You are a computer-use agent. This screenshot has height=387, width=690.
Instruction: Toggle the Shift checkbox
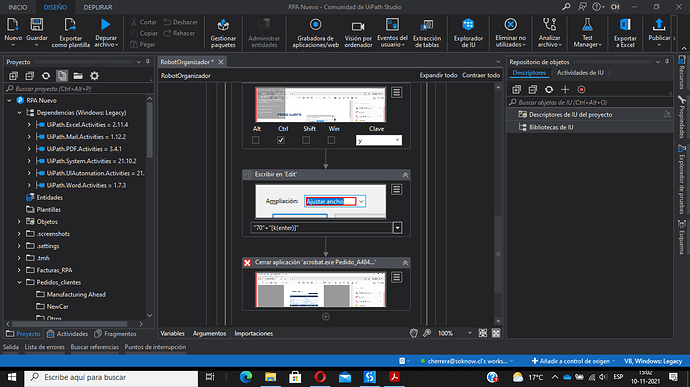(306, 140)
